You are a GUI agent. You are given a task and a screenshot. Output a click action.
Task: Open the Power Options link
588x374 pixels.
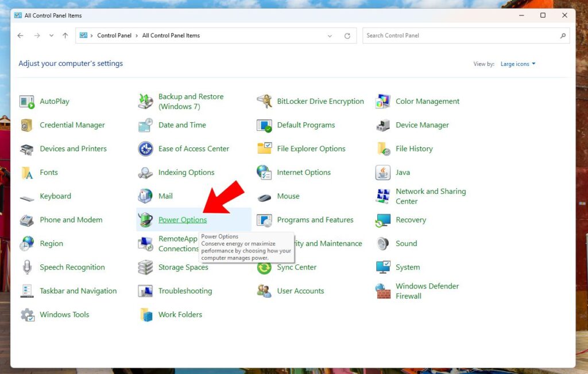[183, 220]
